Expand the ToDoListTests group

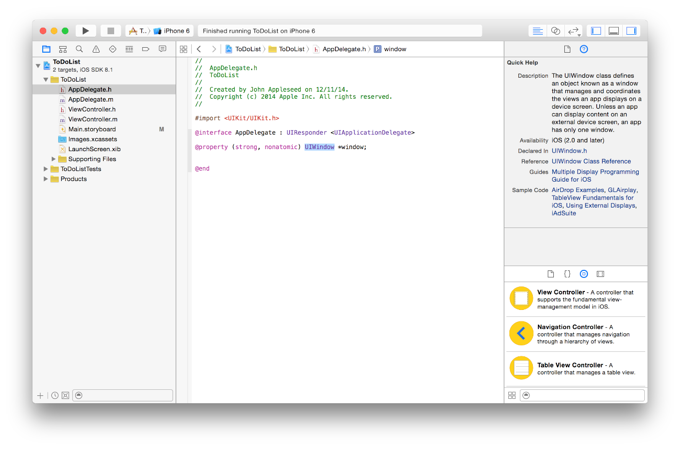tap(46, 169)
